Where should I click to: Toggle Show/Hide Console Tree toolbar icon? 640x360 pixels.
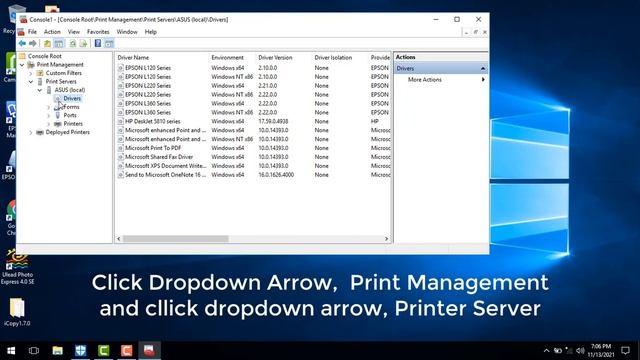59,43
